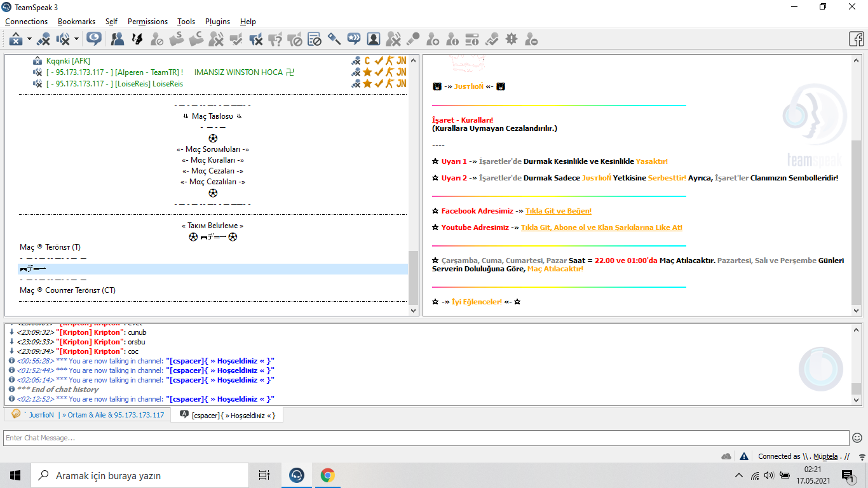Select the Takım Belirleme channel
The image size is (868, 488).
(213, 226)
